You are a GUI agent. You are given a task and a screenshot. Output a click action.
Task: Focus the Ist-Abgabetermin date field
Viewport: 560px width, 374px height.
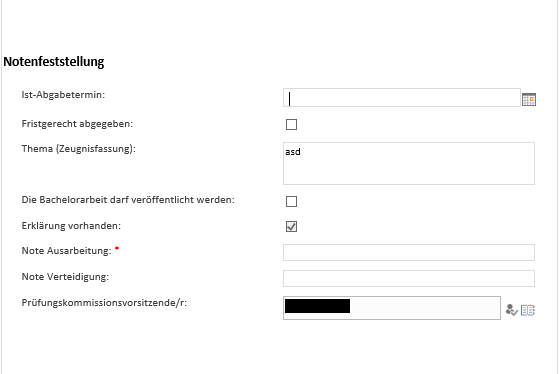pos(402,98)
